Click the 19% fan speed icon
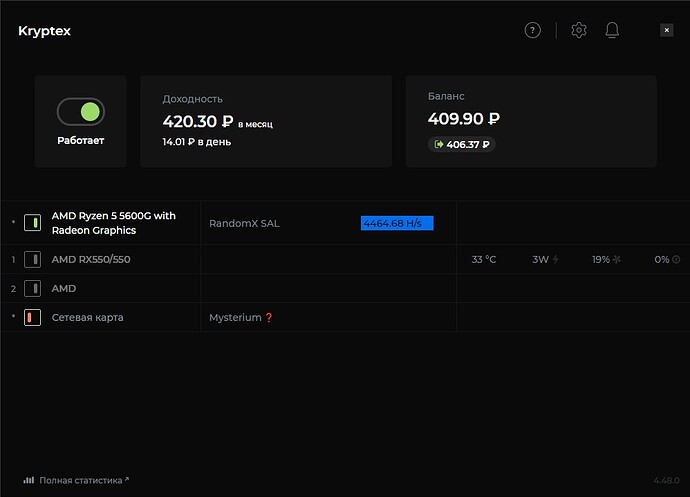690x497 pixels. [x=617, y=259]
